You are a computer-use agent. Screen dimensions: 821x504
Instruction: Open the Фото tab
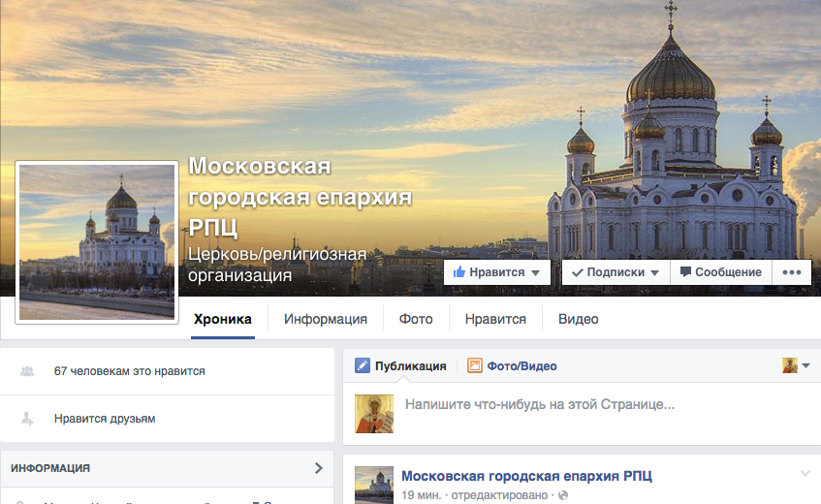tap(416, 319)
